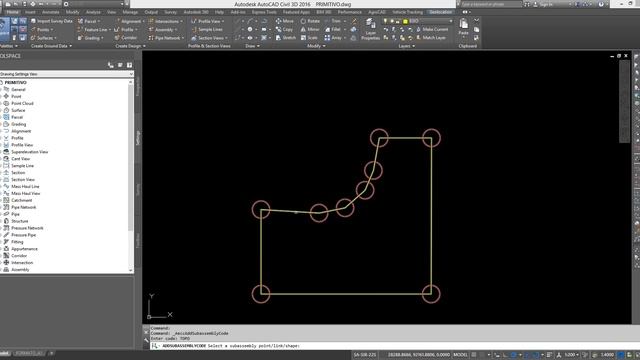This screenshot has height=360, width=640.
Task: Open the Insert ribbon tab
Action: (30, 12)
